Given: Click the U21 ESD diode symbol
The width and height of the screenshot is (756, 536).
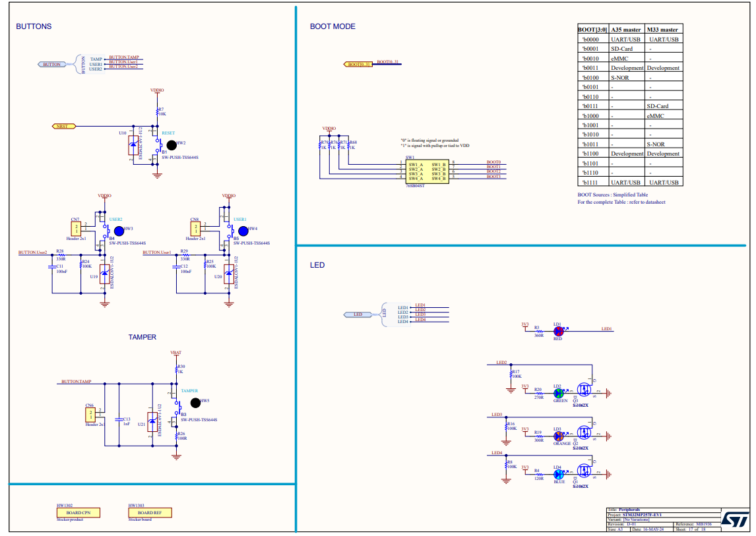Looking at the screenshot, I should point(152,422).
